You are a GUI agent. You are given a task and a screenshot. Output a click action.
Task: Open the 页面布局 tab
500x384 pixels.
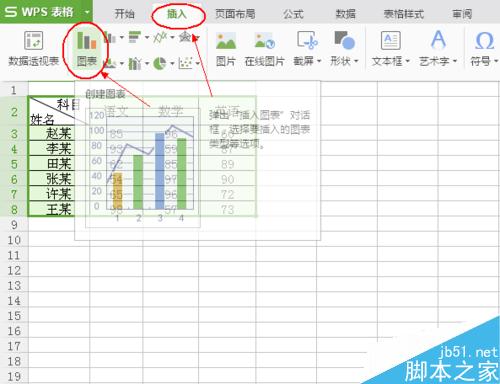235,14
